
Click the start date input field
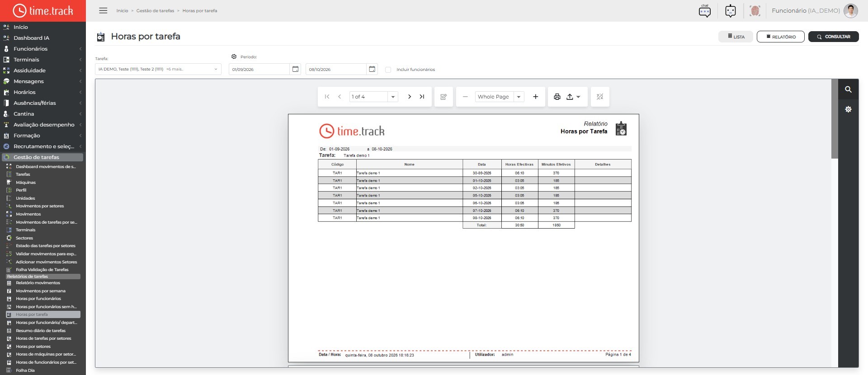point(259,69)
